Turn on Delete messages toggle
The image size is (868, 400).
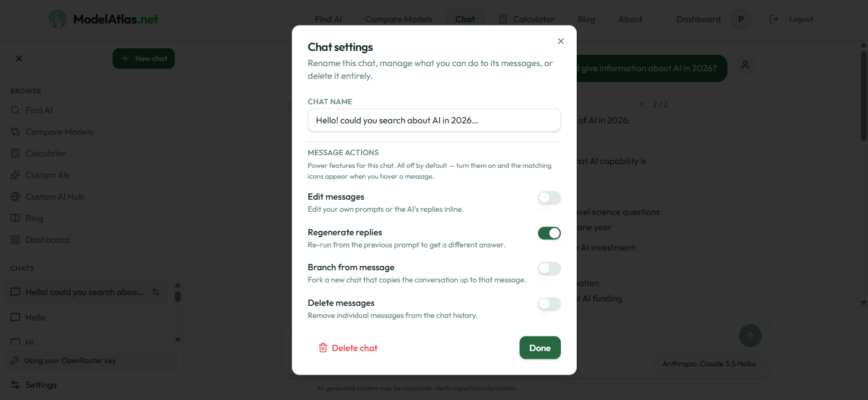pyautogui.click(x=549, y=304)
